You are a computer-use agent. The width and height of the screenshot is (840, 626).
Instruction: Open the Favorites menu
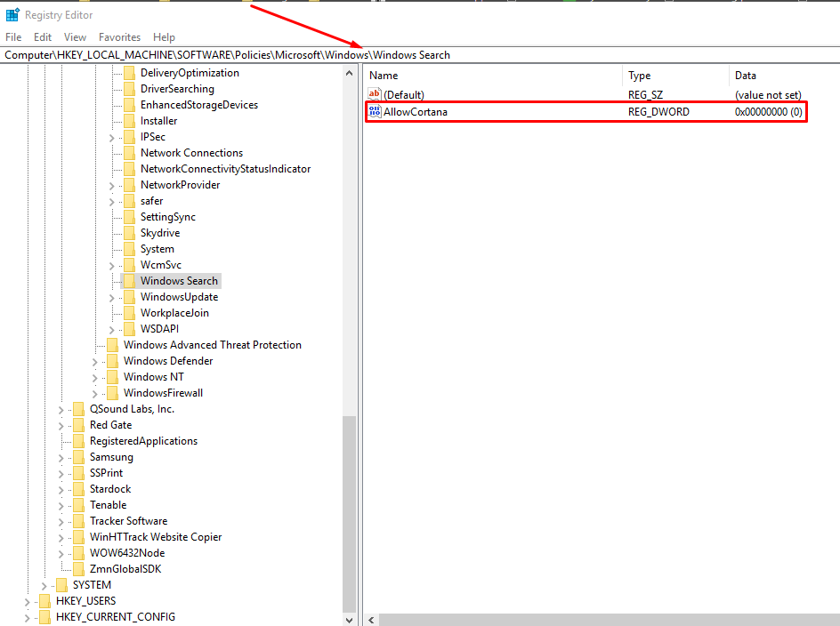tap(119, 37)
